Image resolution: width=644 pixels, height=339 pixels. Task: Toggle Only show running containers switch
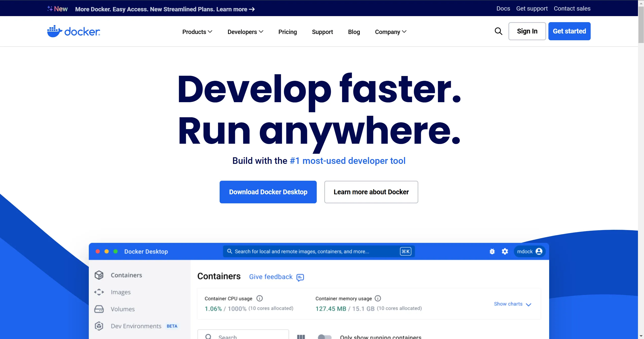coord(324,336)
